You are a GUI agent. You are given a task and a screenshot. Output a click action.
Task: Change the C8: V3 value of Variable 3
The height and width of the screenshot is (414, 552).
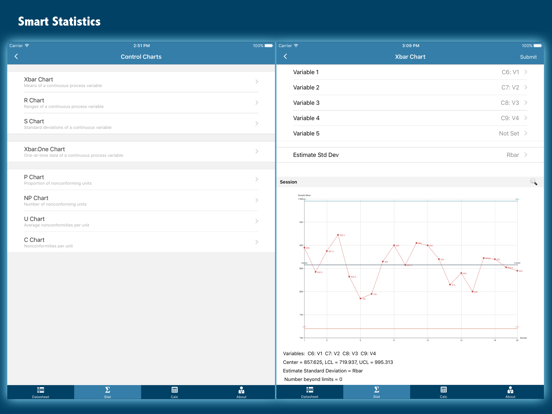pyautogui.click(x=510, y=103)
